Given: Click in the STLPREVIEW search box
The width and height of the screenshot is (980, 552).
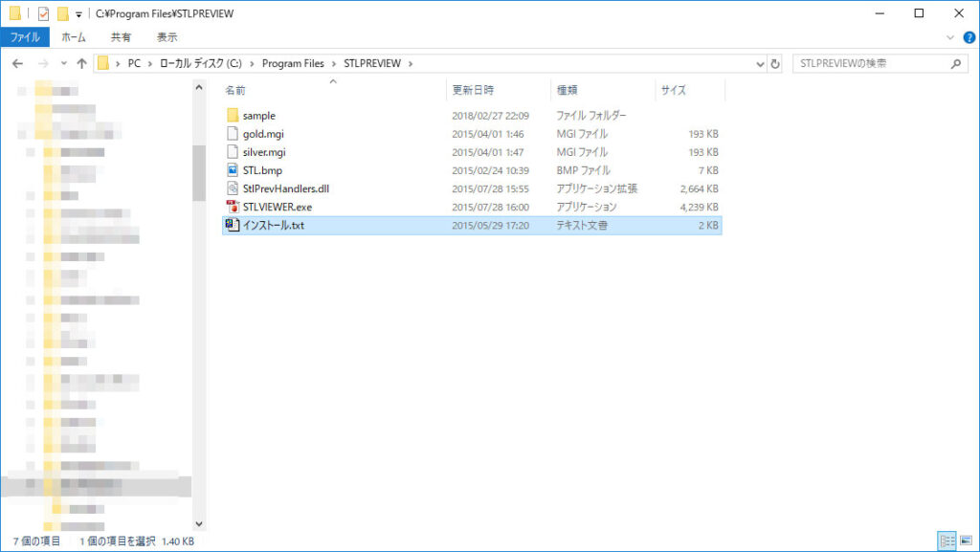Looking at the screenshot, I should (869, 64).
